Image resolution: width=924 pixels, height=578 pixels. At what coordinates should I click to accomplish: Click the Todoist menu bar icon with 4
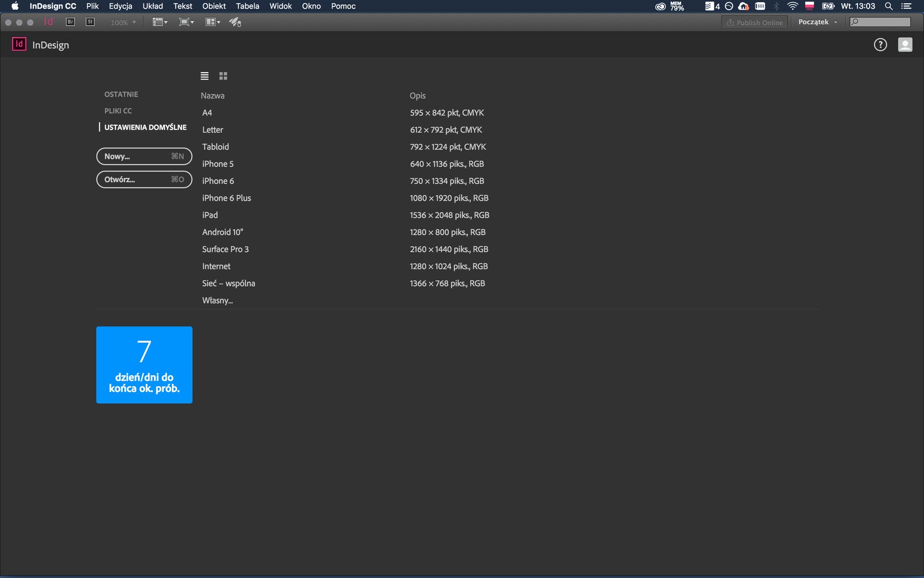[x=712, y=6]
